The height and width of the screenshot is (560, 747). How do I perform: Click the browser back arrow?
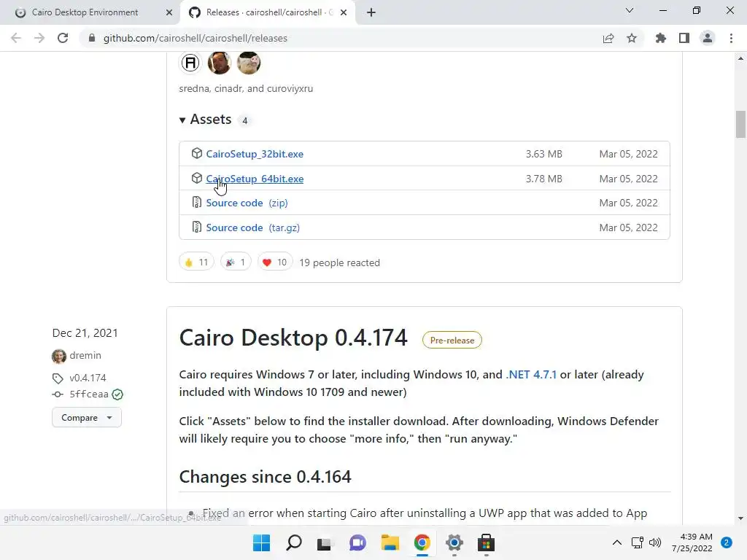pos(16,38)
